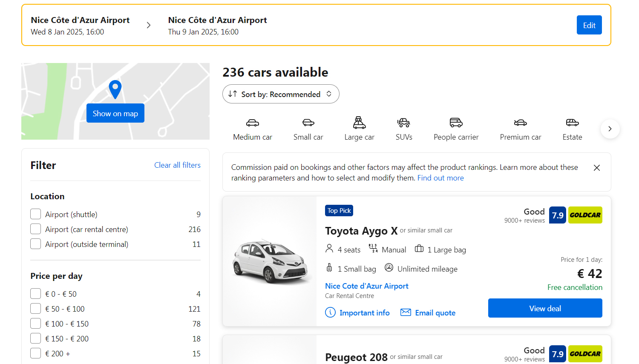Choose the Premium car icon
This screenshot has width=639, height=364.
(x=520, y=123)
